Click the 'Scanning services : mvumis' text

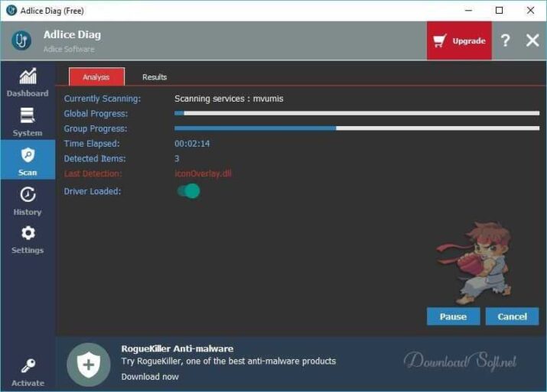pyautogui.click(x=229, y=99)
